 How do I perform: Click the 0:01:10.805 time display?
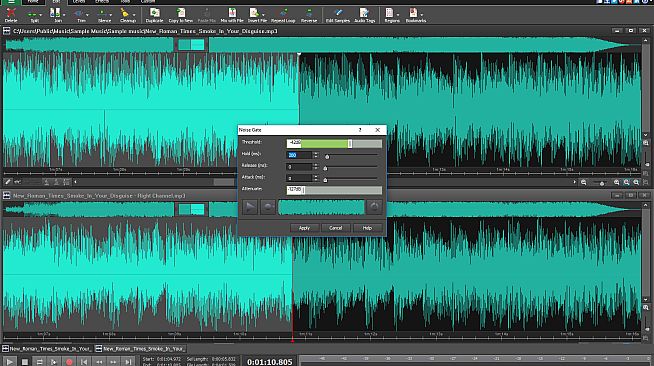pos(269,362)
